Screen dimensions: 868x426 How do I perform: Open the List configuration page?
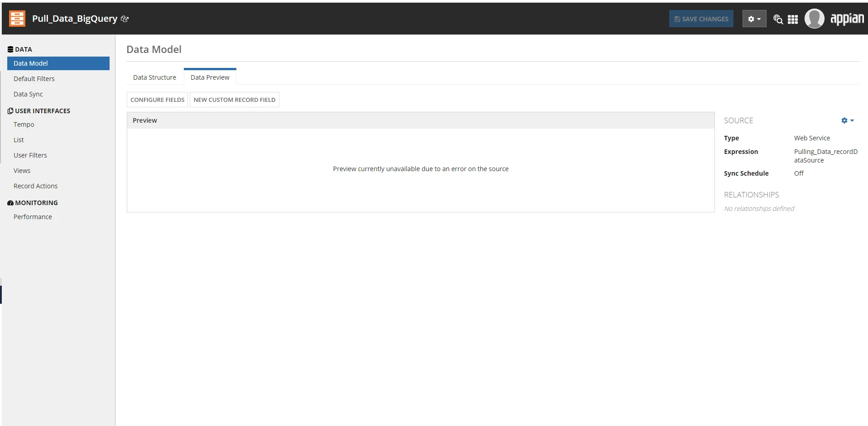tap(19, 140)
